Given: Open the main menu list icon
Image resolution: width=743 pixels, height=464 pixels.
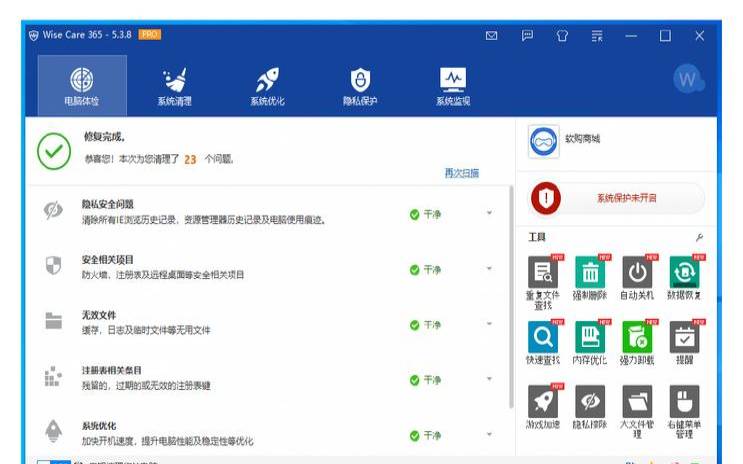Looking at the screenshot, I should click(597, 36).
